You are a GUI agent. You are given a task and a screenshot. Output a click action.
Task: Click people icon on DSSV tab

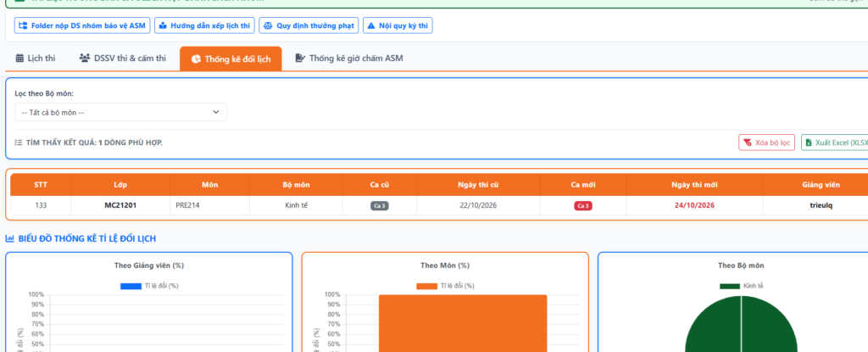(x=85, y=59)
